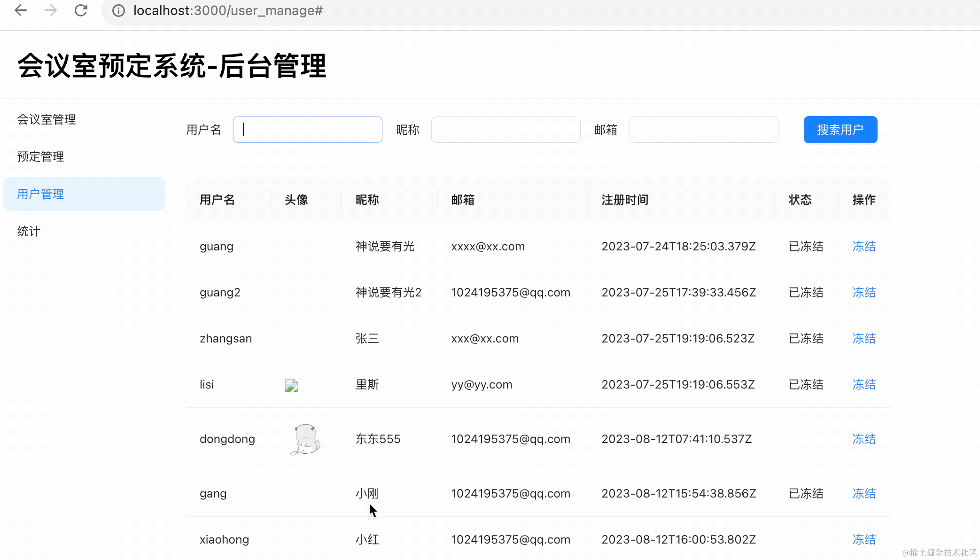Click dongdong's cartoon avatar image
The width and height of the screenshot is (980, 560).
click(x=305, y=439)
